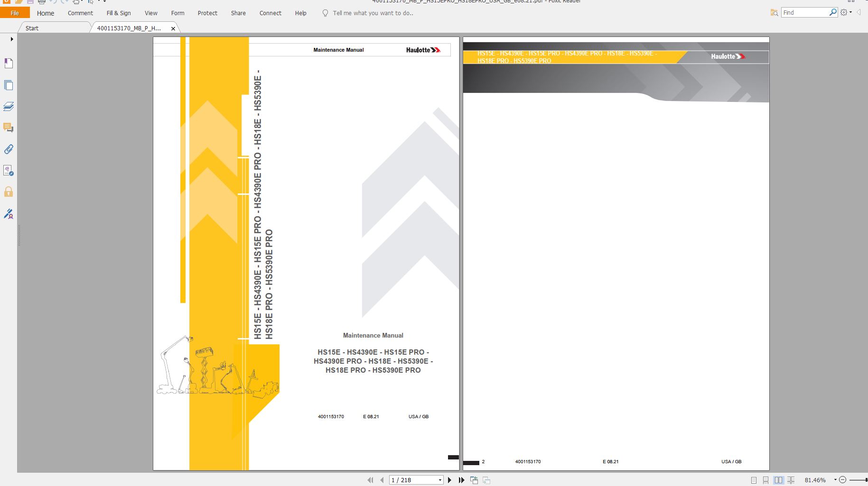Expand the left navigation pane arrow
Viewport: 868px width, 486px height.
[11, 39]
